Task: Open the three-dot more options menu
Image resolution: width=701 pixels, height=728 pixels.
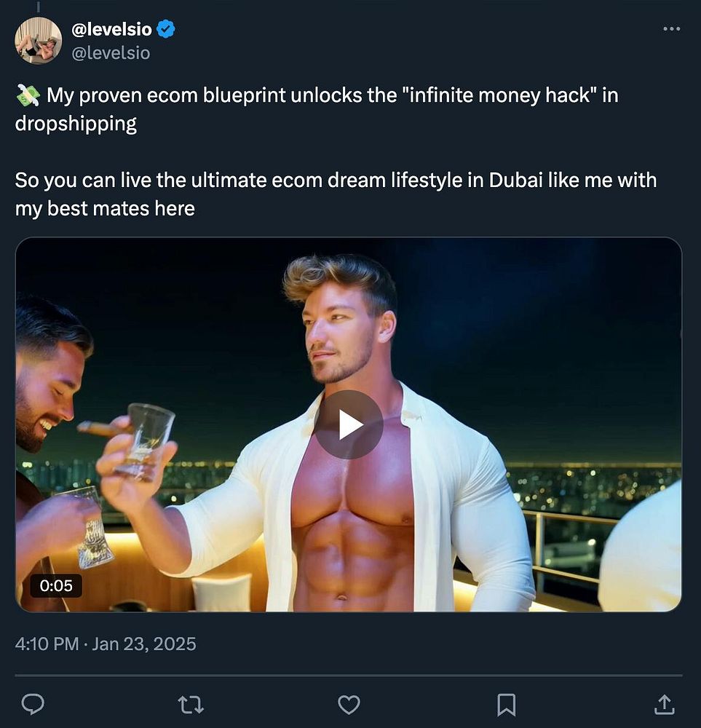Action: (x=671, y=29)
